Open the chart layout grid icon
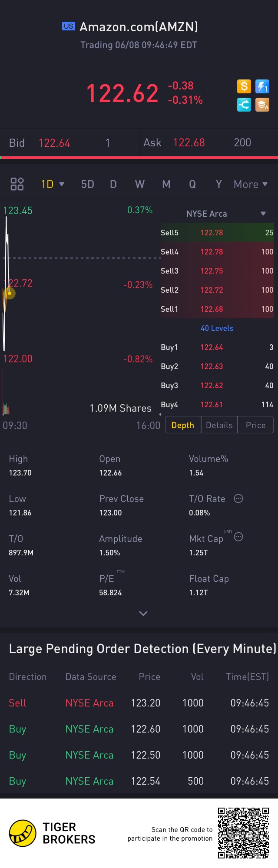This screenshot has width=278, height=868. tap(17, 184)
